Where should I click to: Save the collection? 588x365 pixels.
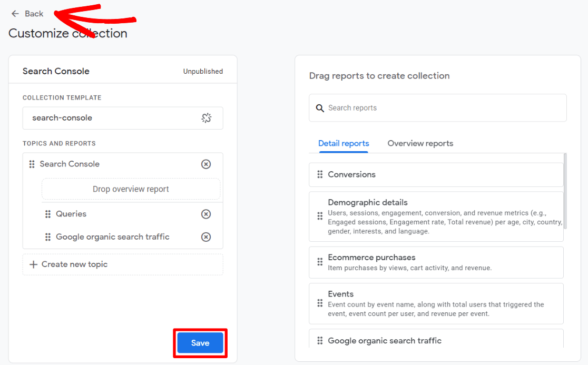pyautogui.click(x=200, y=342)
